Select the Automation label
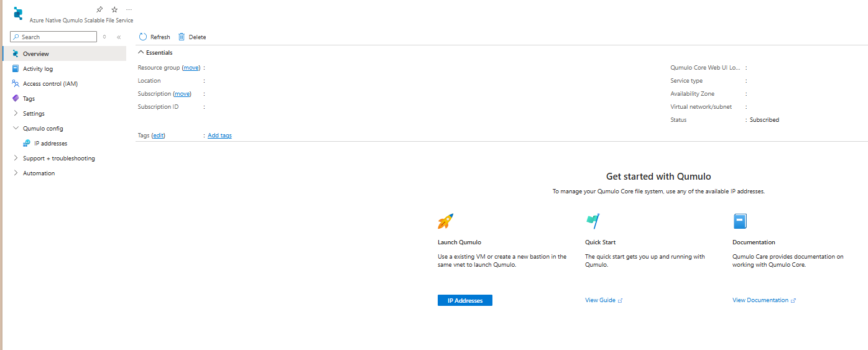 [39, 173]
